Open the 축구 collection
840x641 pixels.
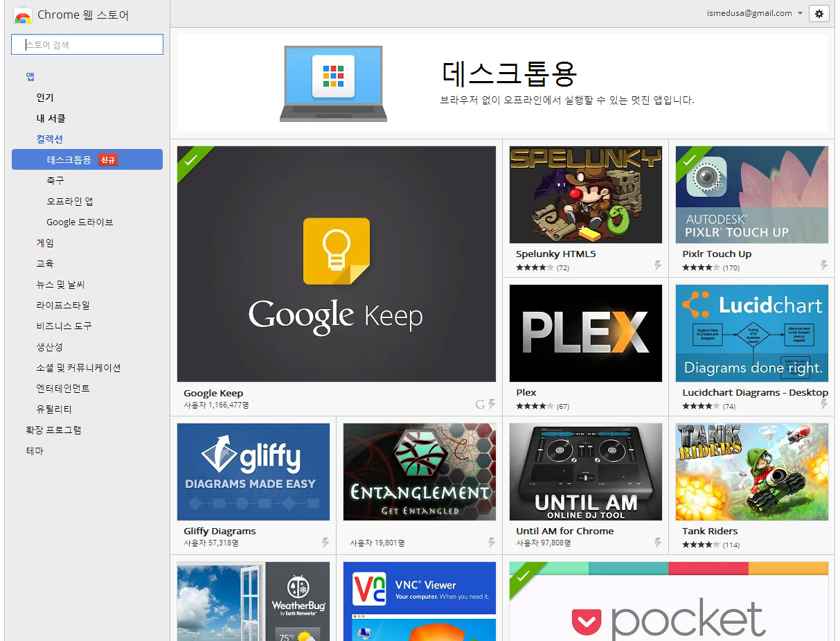tap(55, 180)
